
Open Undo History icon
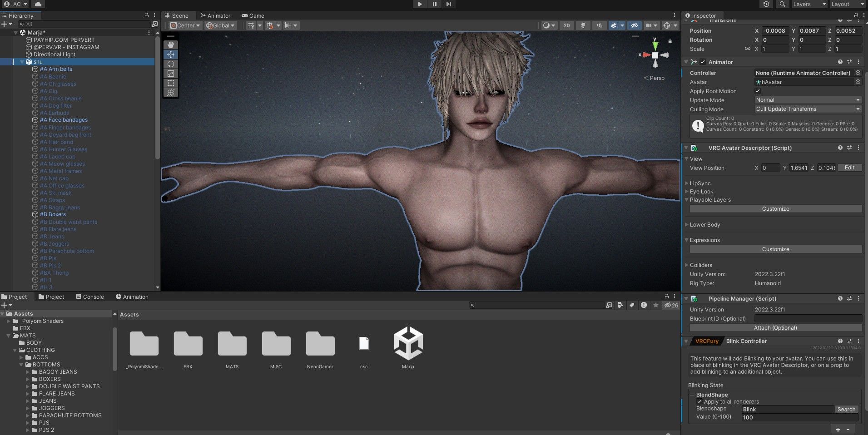pos(766,4)
